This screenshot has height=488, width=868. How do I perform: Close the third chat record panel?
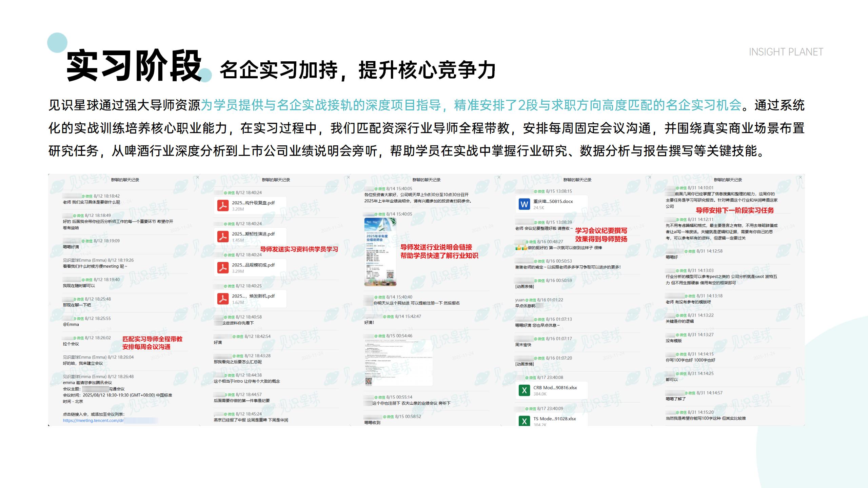pyautogui.click(x=499, y=177)
